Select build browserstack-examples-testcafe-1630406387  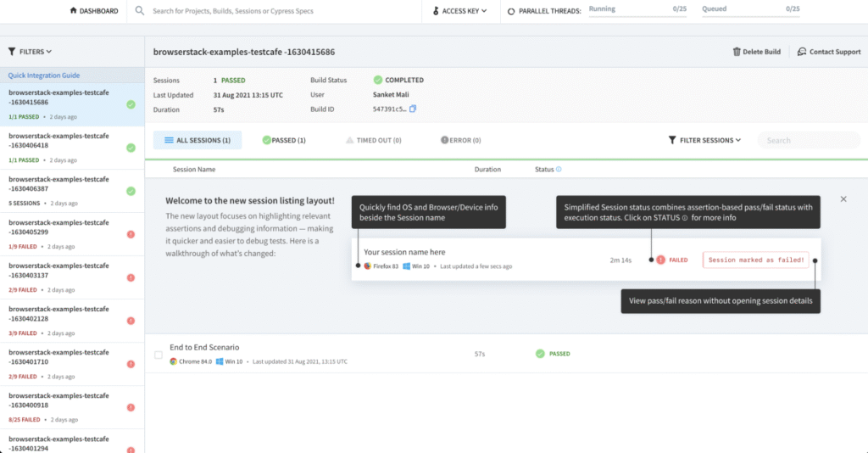click(72, 191)
